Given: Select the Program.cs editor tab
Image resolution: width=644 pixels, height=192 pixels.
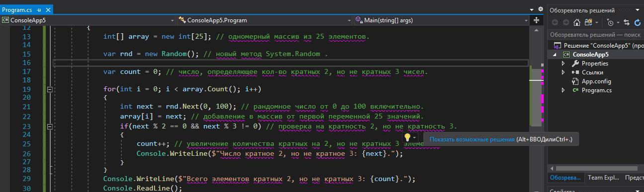Looking at the screenshot, I should point(17,10).
